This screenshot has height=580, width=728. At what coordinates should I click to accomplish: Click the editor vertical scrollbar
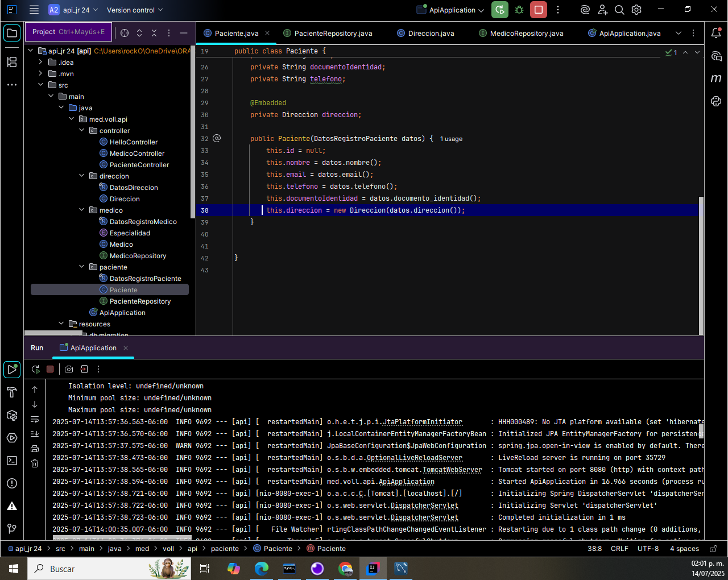point(701,266)
